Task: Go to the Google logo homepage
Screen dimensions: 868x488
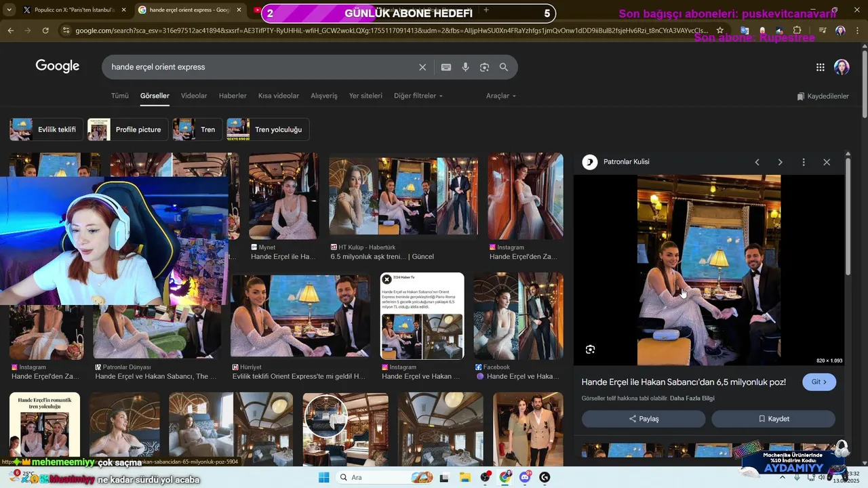Action: click(x=58, y=66)
